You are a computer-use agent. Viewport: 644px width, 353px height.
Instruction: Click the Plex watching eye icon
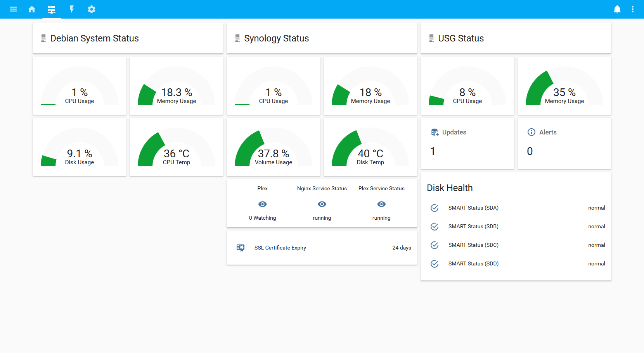(x=263, y=204)
